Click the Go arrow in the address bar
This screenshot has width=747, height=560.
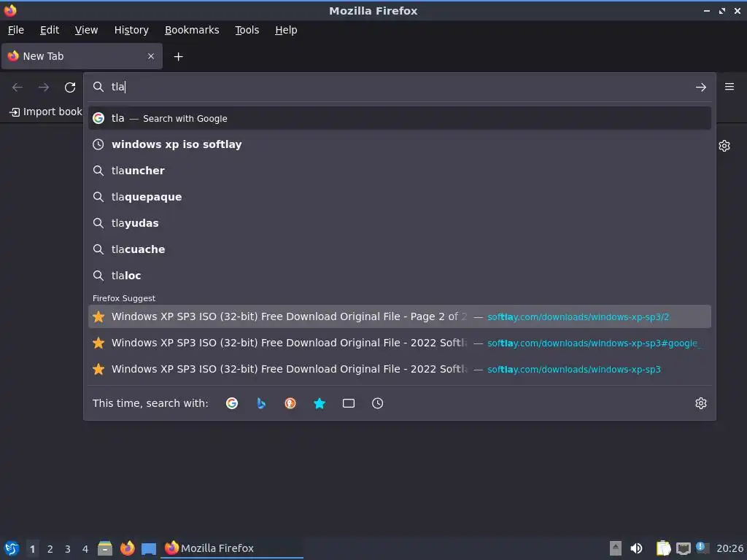tap(700, 87)
